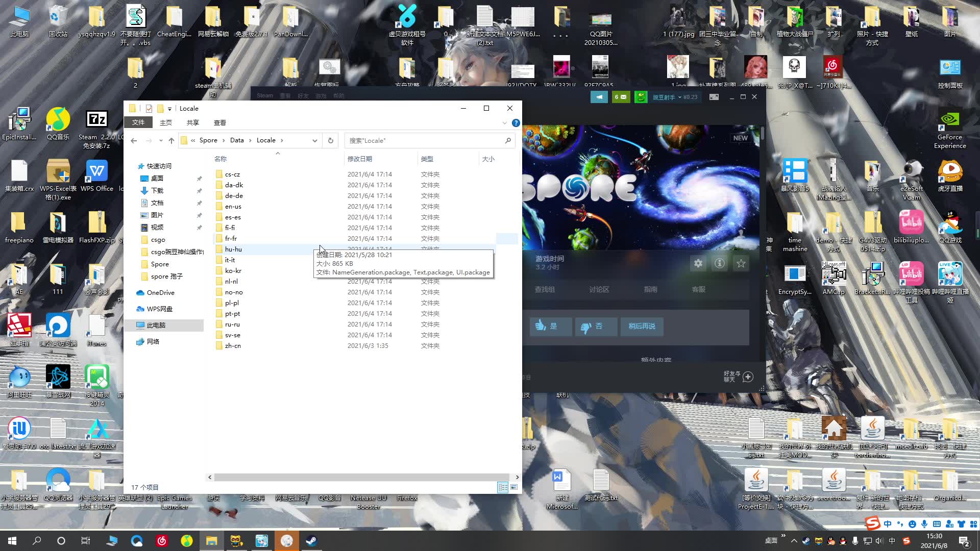Open OneDrive in the navigation pane
This screenshot has height=551, width=980.
pos(161,292)
